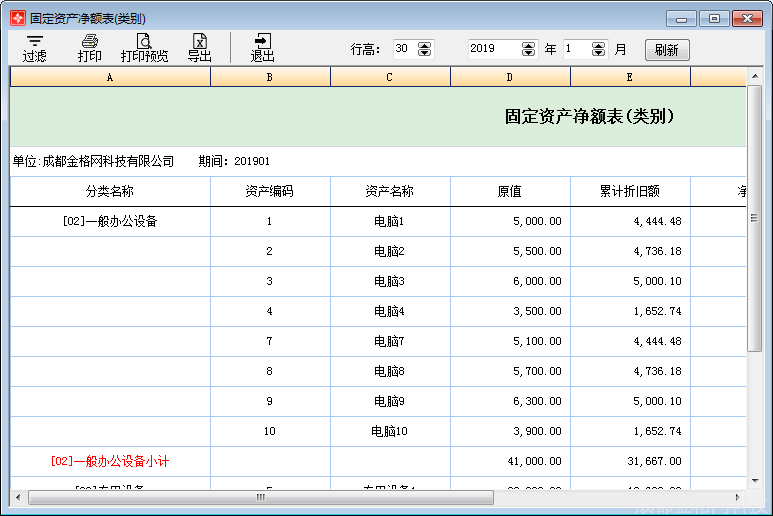The height and width of the screenshot is (516, 773).
Task: Increase the 行高 row height value
Action: pos(425,44)
